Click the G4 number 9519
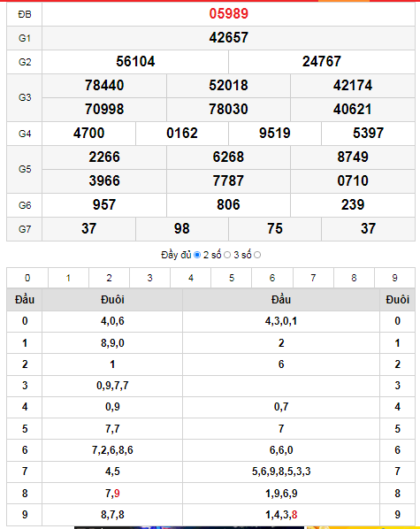 tap(275, 134)
